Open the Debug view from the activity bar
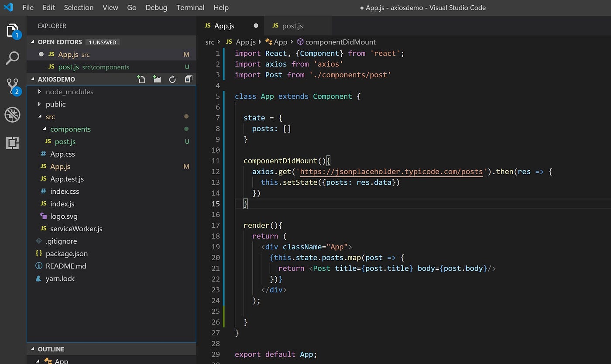Image resolution: width=611 pixels, height=364 pixels. coord(13,115)
